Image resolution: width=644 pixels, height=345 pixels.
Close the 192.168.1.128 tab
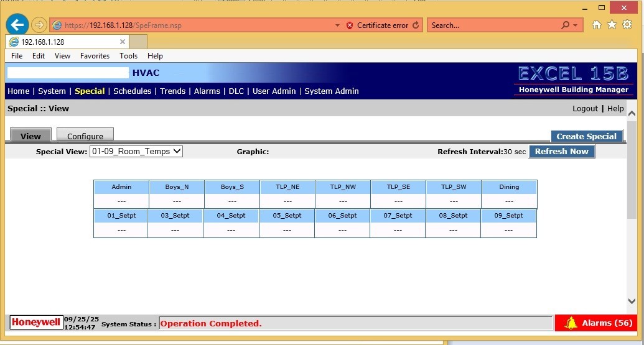[123, 42]
